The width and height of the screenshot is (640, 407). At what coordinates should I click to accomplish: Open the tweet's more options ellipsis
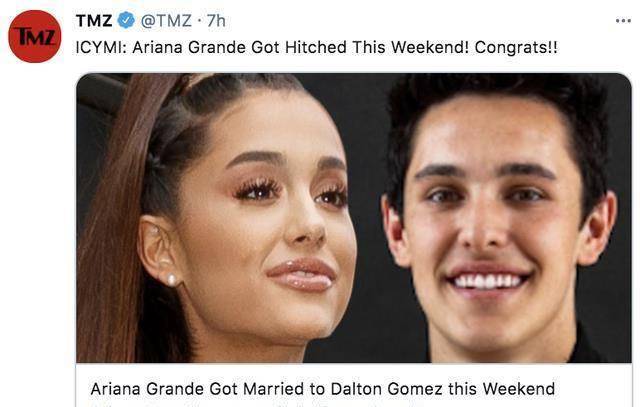(x=623, y=21)
